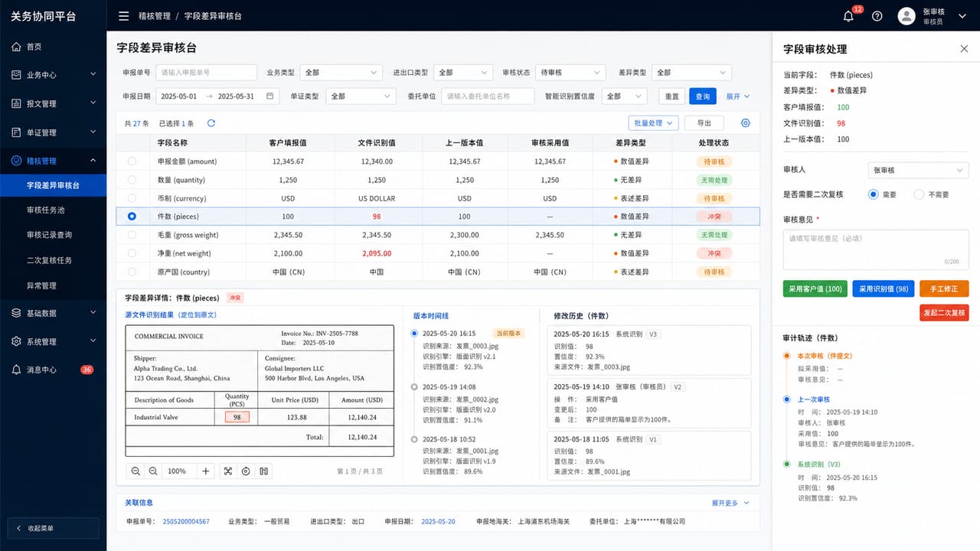Open the 智能识别置信度 dropdown
Screen dimensions: 980x551
click(625, 96)
